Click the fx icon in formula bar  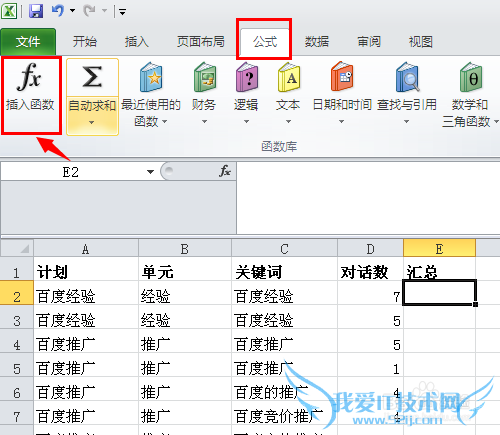click(225, 171)
